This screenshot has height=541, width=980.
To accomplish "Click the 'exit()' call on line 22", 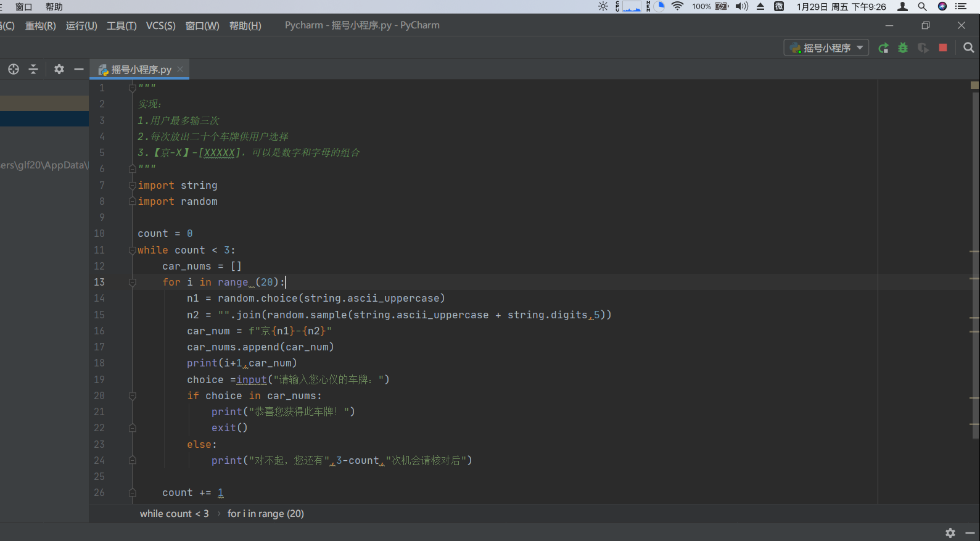I will point(229,427).
